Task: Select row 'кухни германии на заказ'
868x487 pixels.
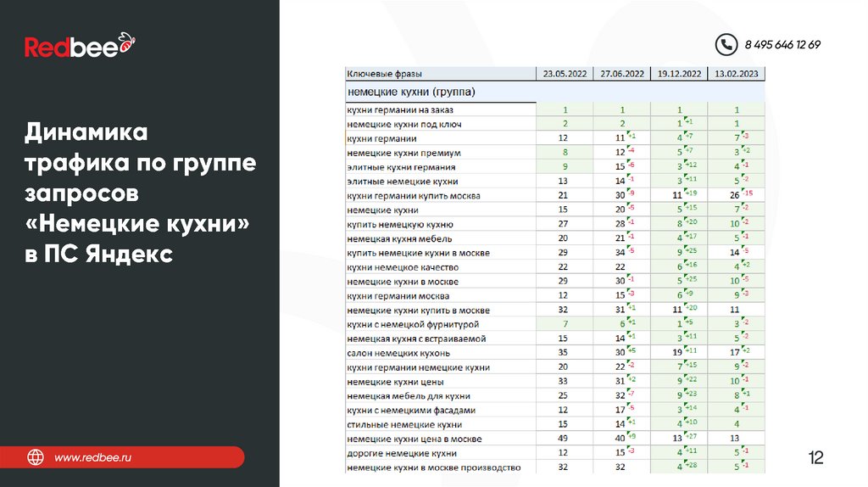Action: [x=555, y=109]
